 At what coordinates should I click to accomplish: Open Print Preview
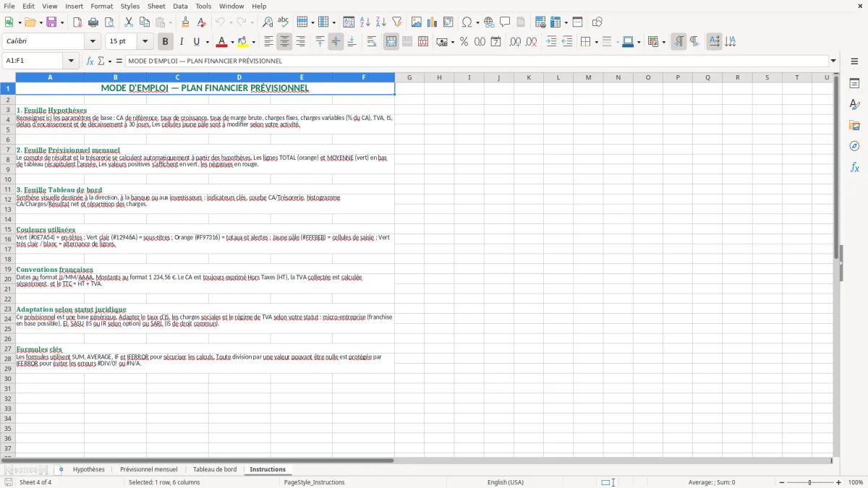point(109,22)
